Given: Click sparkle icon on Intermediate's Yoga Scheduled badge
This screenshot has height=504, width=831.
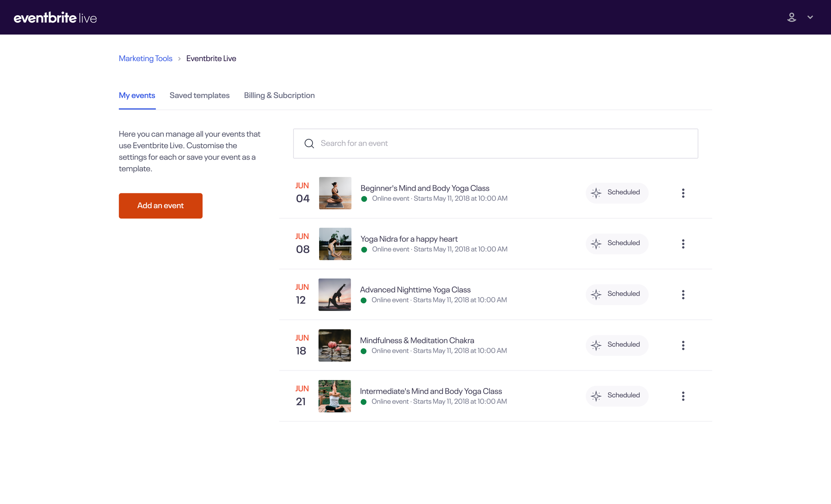Looking at the screenshot, I should click(596, 396).
